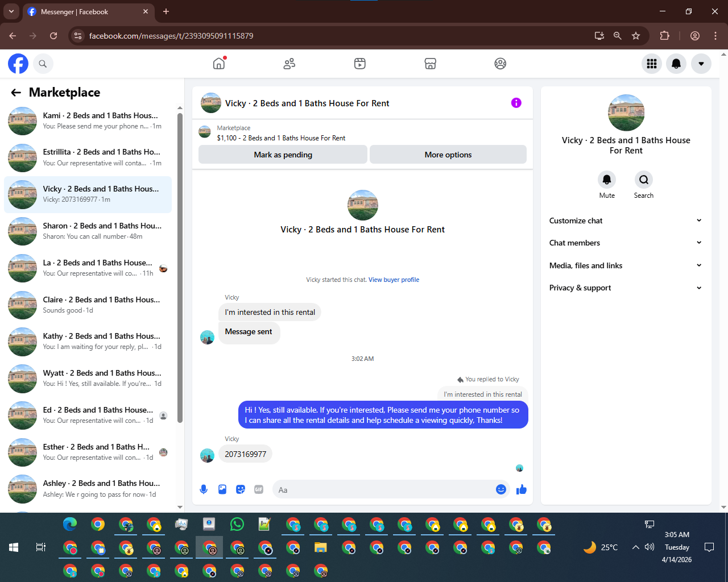This screenshot has width=728, height=582.
Task: Click Mark as pending button
Action: (283, 155)
